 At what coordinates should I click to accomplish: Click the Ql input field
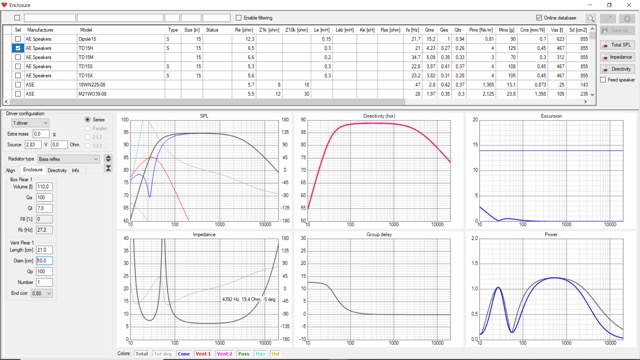click(44, 208)
